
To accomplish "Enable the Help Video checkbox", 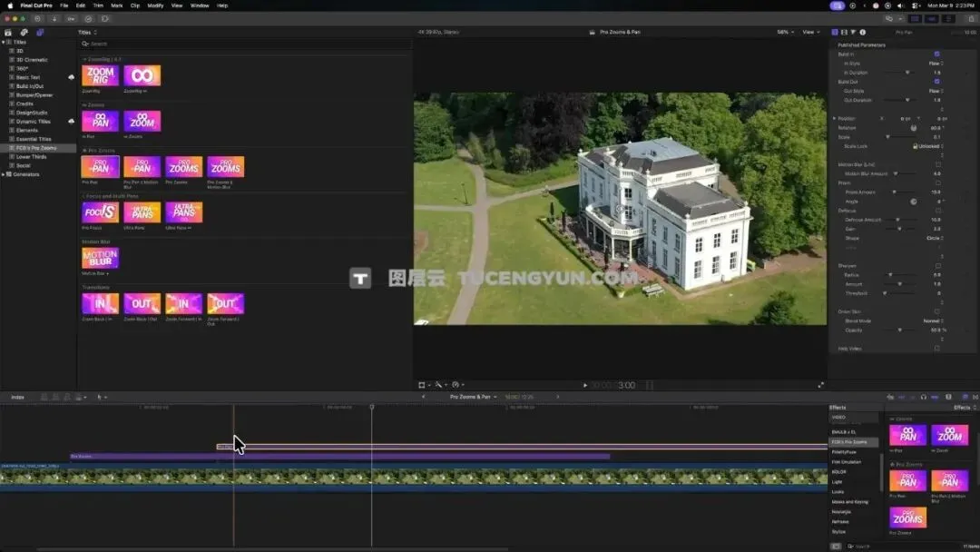I will point(936,349).
